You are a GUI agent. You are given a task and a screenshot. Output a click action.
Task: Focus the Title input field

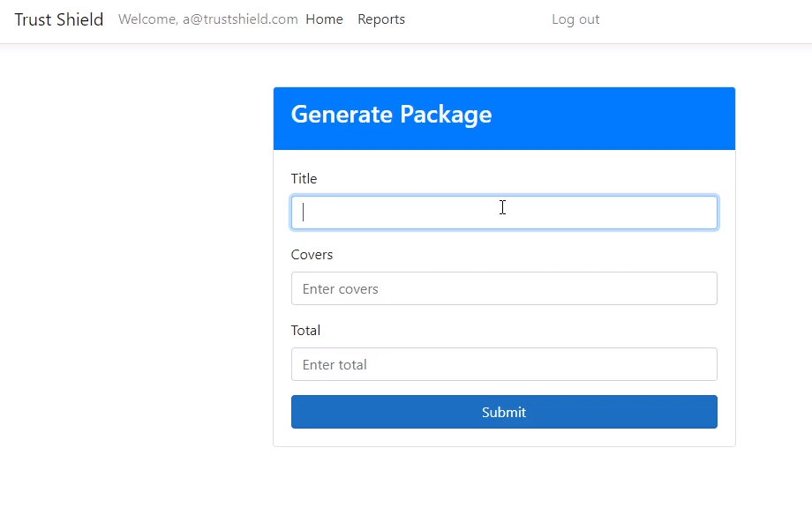point(503,213)
